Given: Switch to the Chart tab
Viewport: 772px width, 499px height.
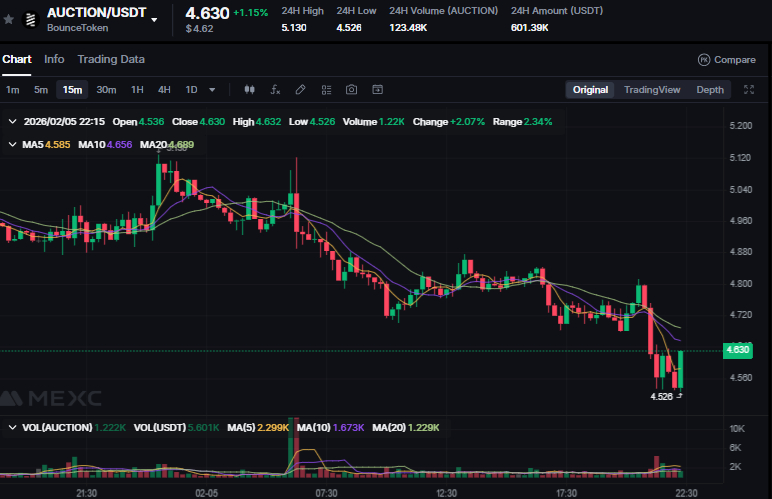Looking at the screenshot, I should point(17,60).
